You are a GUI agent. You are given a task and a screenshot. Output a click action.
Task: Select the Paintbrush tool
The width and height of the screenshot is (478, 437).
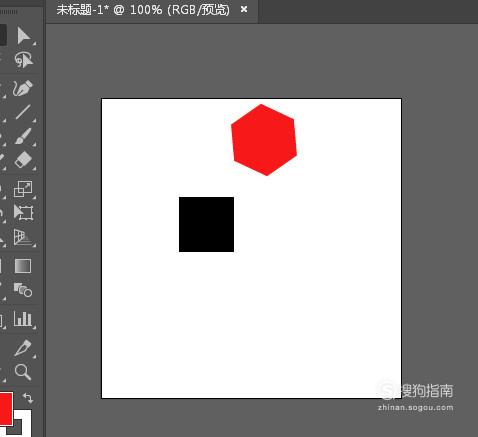point(23,136)
